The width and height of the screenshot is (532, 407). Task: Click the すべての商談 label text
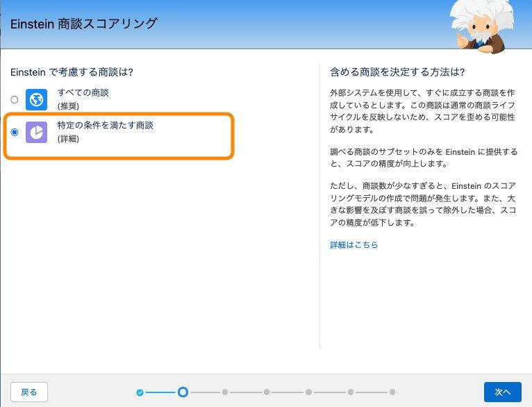point(83,92)
